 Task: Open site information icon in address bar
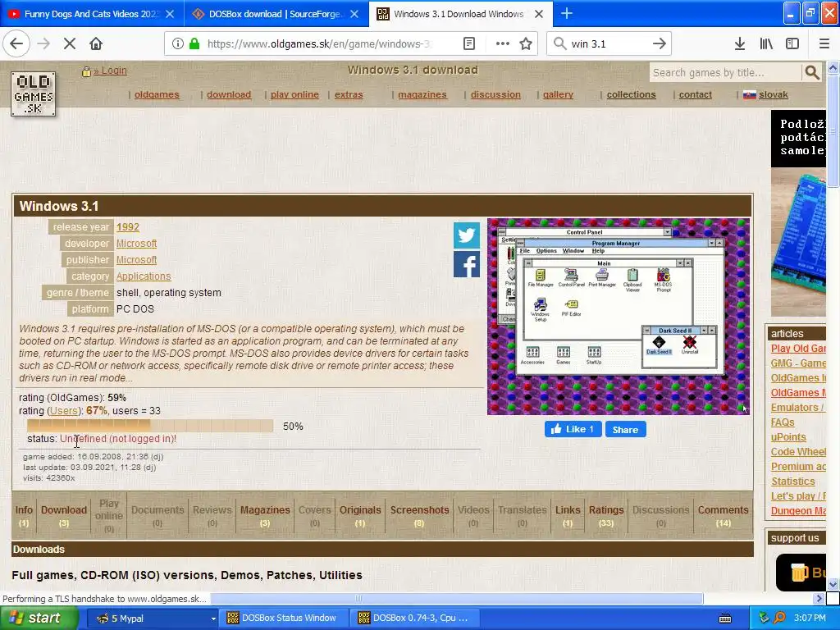[178, 43]
